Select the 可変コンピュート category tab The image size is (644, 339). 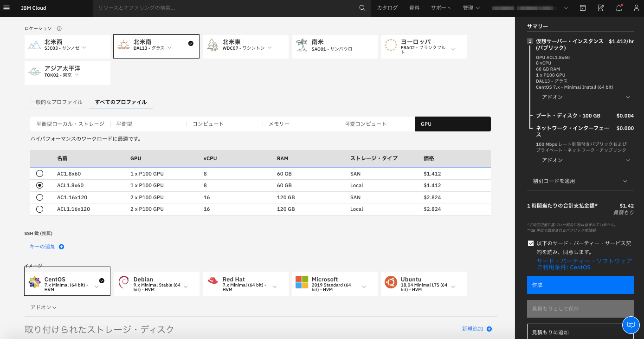point(377,124)
